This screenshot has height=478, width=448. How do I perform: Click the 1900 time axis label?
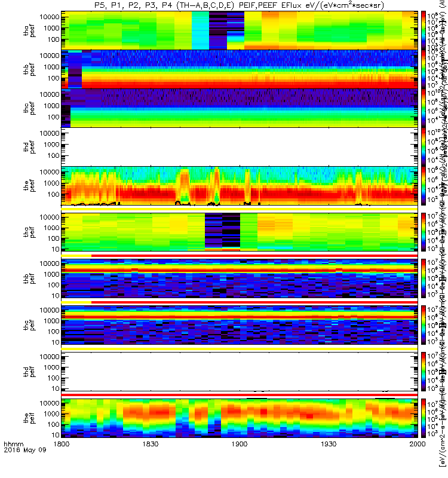[240, 444]
